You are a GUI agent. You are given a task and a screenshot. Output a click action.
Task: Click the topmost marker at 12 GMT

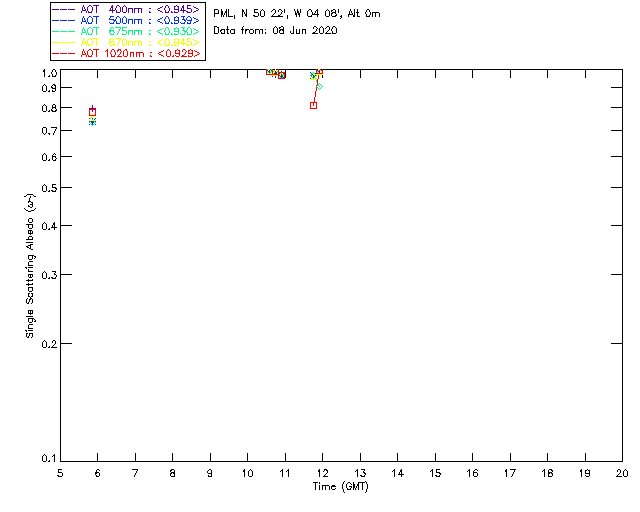coord(319,73)
